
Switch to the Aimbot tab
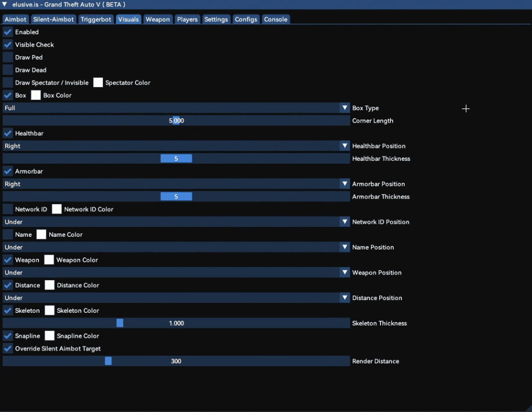[x=15, y=19]
